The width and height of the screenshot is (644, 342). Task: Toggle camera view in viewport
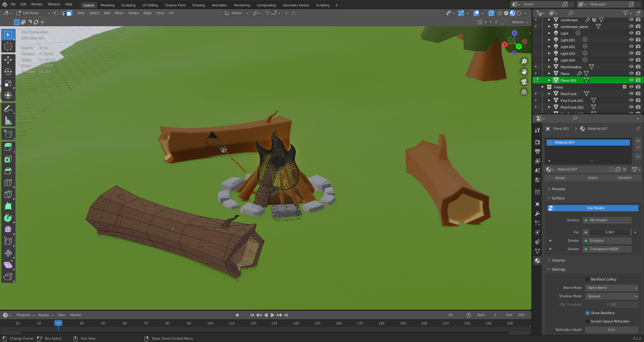524,82
